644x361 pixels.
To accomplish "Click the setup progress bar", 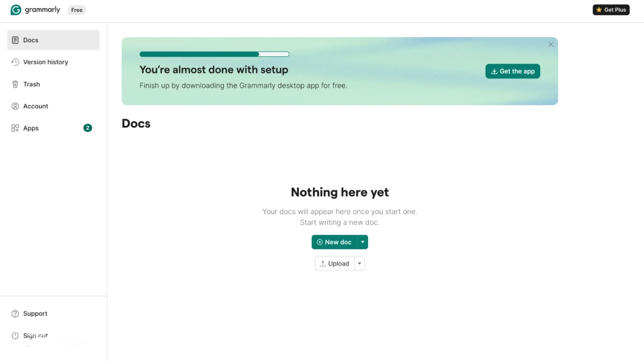I will coord(214,54).
